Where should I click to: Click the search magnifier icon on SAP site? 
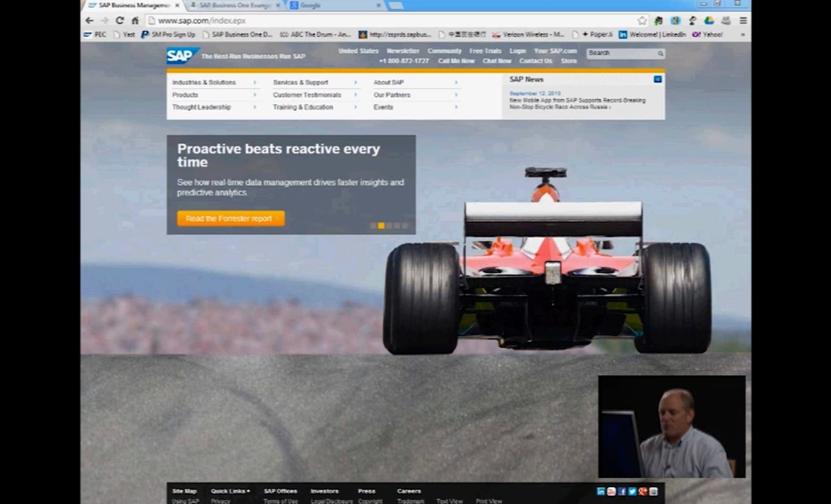pyautogui.click(x=660, y=53)
